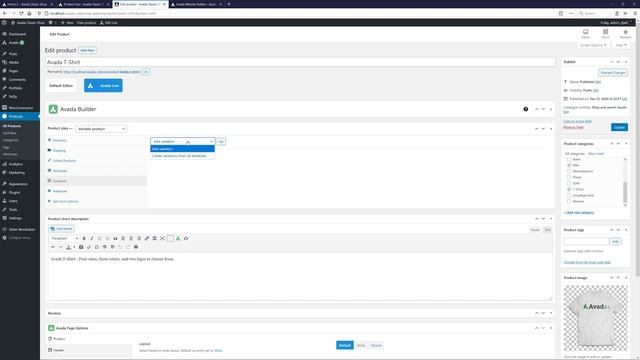Toggle bold in short description toolbar
The image size is (640, 360).
(84, 238)
